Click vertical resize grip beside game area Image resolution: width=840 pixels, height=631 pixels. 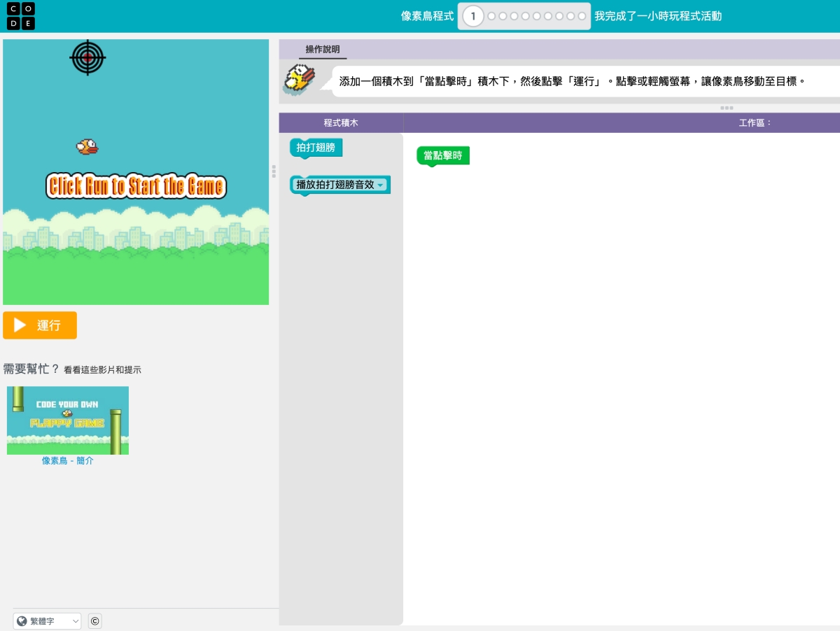coord(274,171)
